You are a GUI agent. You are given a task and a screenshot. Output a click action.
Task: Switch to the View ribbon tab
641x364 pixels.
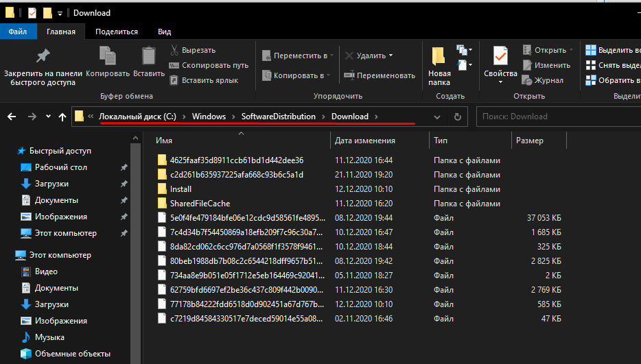165,32
